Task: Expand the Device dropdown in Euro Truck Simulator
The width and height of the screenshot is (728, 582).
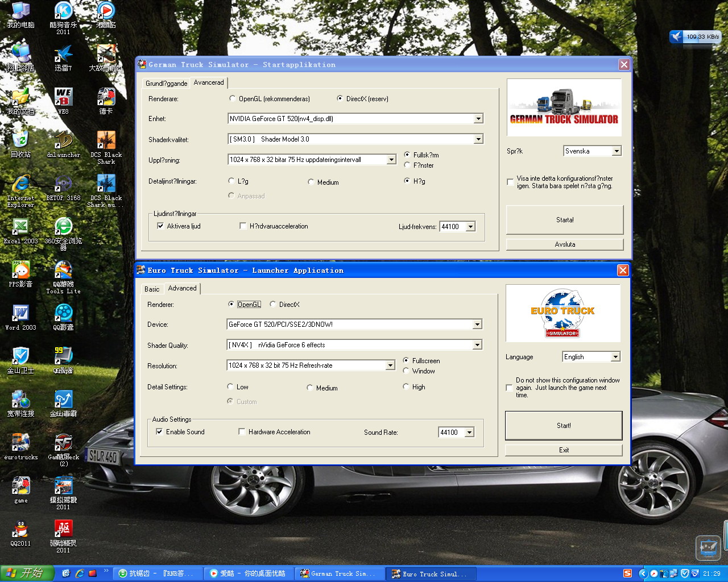Action: pyautogui.click(x=477, y=325)
